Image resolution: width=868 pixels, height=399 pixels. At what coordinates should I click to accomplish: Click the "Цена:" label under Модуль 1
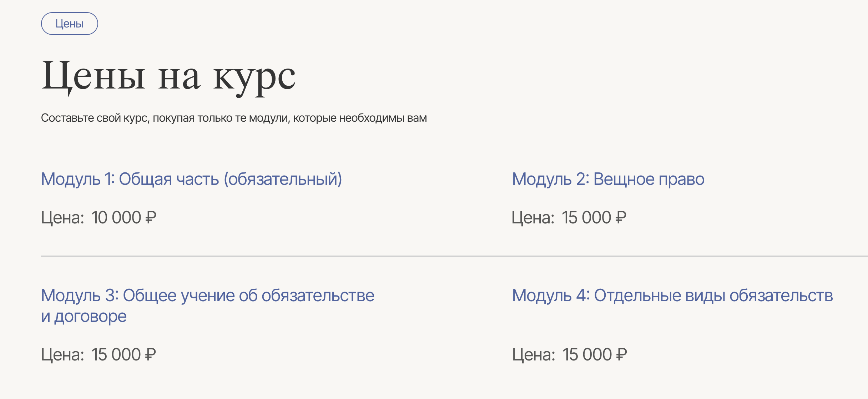click(62, 218)
